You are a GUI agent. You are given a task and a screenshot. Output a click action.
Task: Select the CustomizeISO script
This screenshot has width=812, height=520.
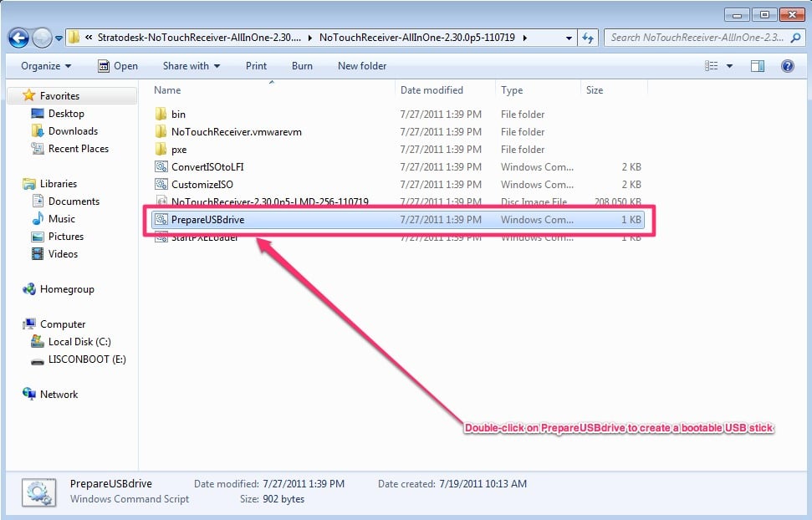(x=198, y=184)
